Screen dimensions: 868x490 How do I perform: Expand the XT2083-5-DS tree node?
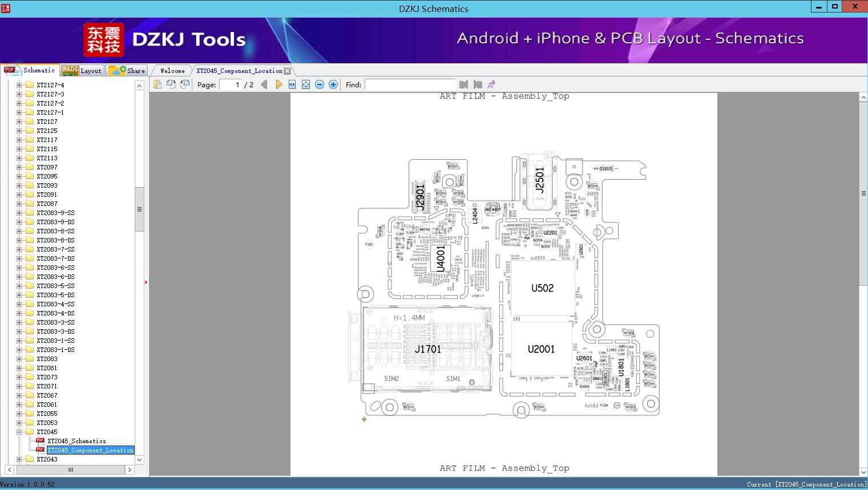19,295
